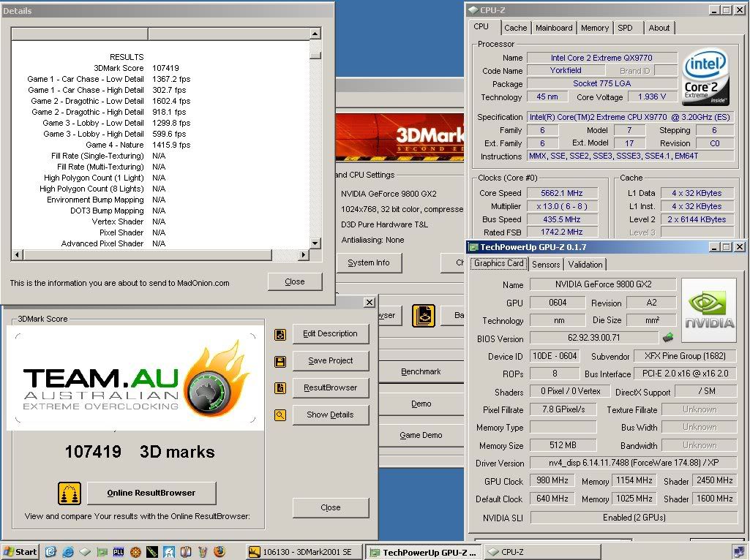Launch Firefox from the quick launch bar

click(x=219, y=552)
